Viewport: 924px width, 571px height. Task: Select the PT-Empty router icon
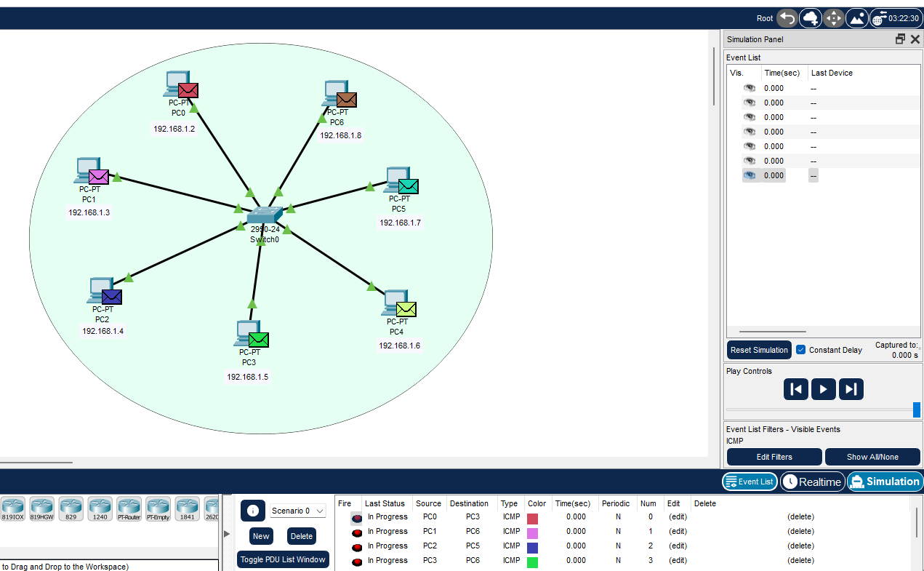(x=158, y=508)
